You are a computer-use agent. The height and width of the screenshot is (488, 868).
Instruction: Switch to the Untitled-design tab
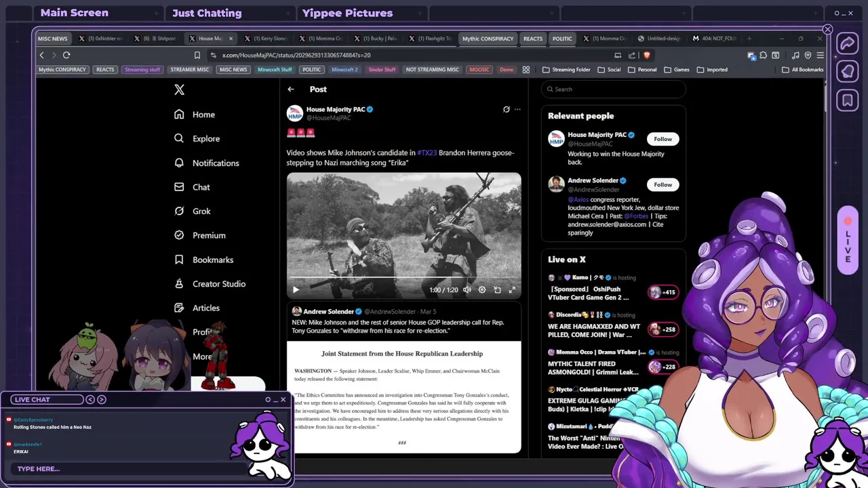point(659,39)
